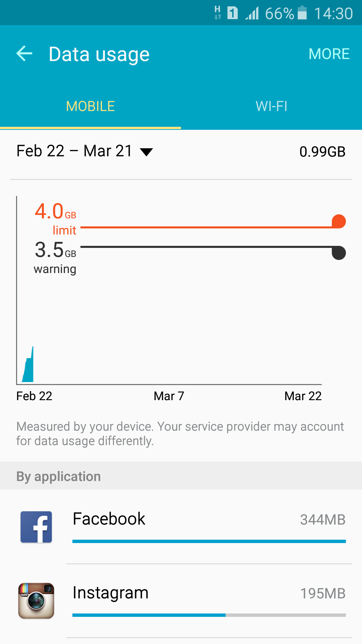Grab the orange 4.0 GB limit handle
The height and width of the screenshot is (644, 362).
pos(339,222)
